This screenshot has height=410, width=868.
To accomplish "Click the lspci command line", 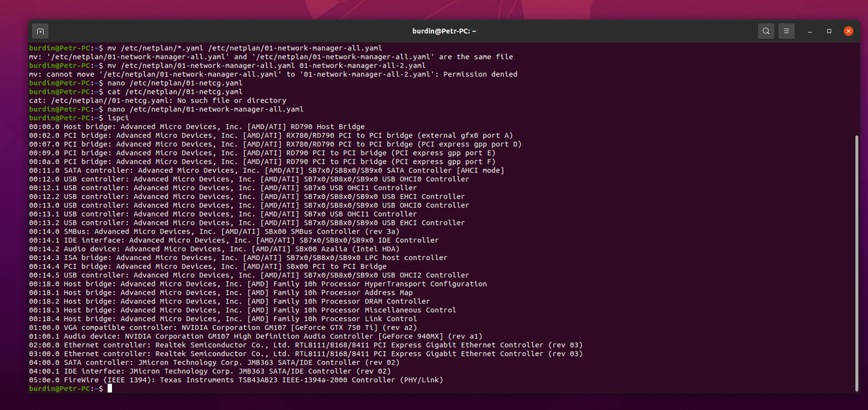I will [x=79, y=117].
